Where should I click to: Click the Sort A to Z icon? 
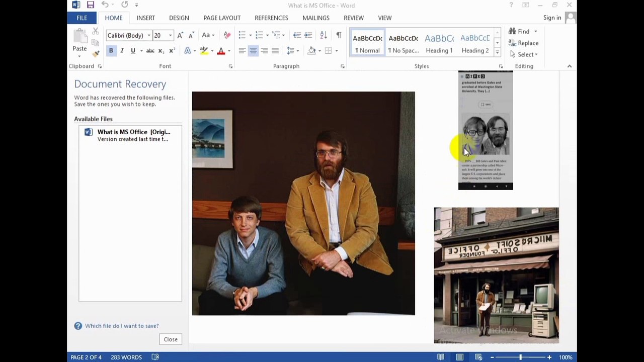324,35
